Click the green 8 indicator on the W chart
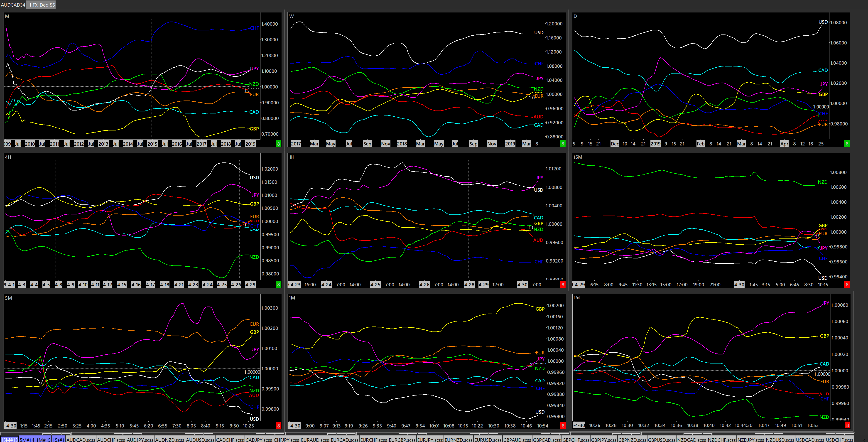The height and width of the screenshot is (442, 868). tap(562, 144)
